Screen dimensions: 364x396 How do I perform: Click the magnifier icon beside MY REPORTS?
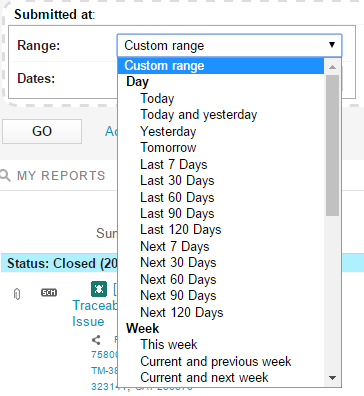click(5, 175)
